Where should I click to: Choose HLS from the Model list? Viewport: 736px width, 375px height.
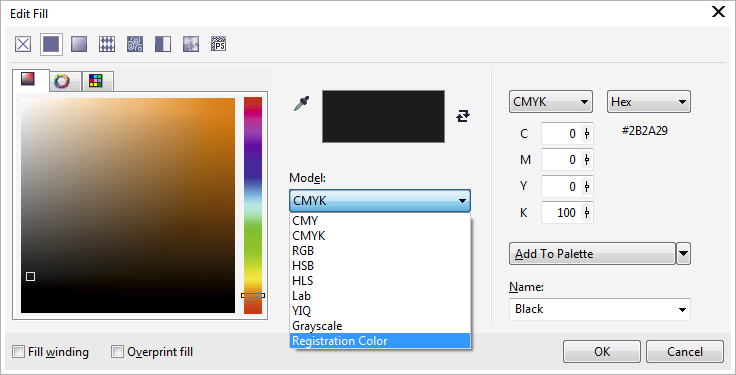pos(380,281)
